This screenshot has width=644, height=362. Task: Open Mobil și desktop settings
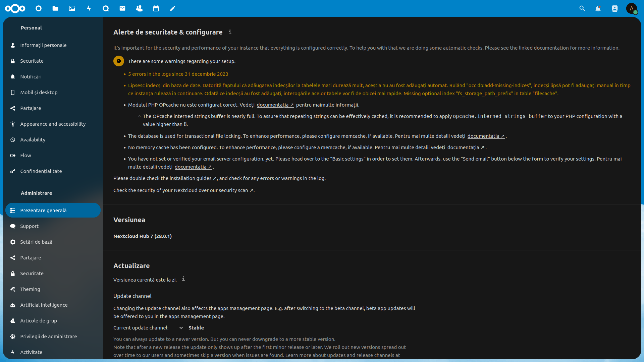pyautogui.click(x=53, y=93)
